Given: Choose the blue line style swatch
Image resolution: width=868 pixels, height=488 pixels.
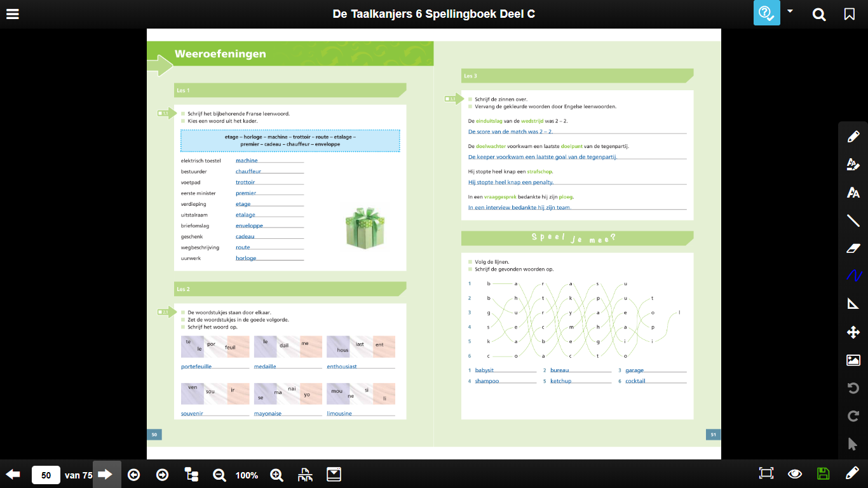Looking at the screenshot, I should tap(853, 276).
